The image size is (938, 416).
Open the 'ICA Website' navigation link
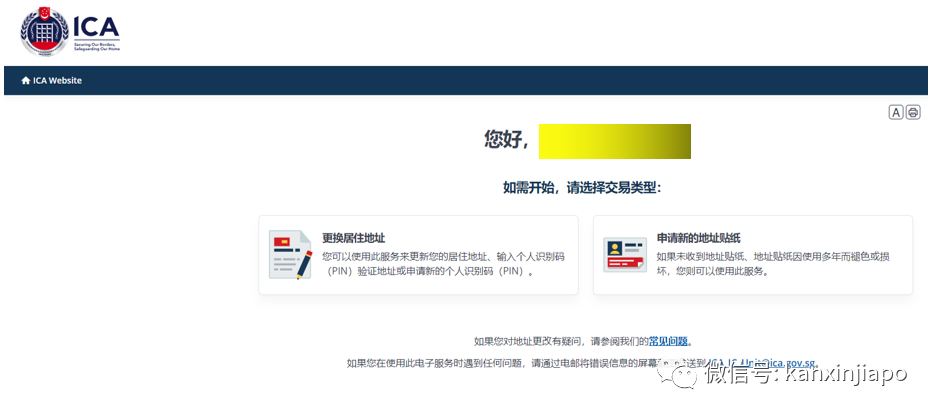coord(57,81)
